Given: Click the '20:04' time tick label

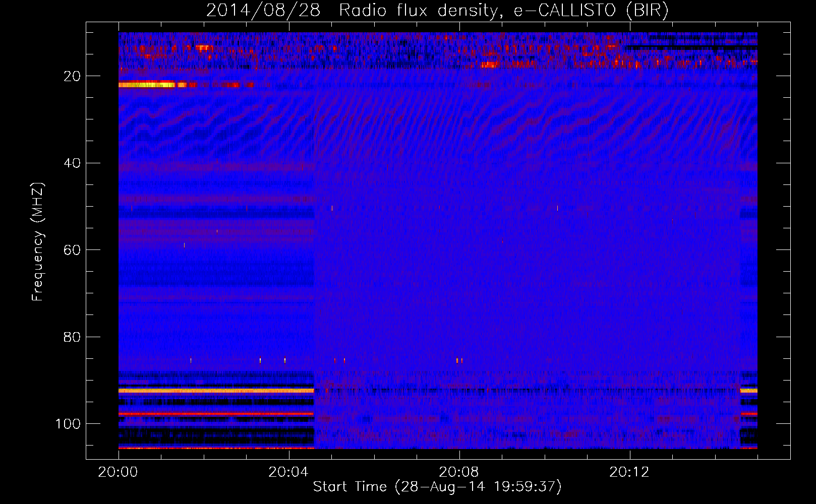Looking at the screenshot, I should (288, 472).
